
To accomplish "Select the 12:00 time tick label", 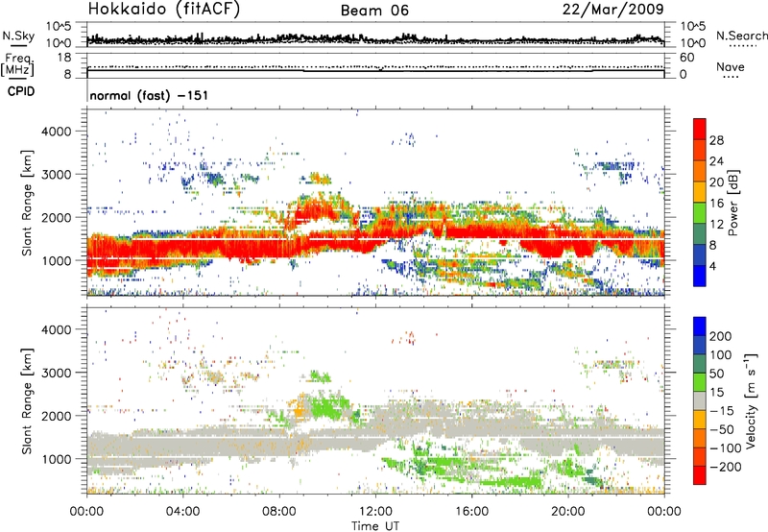I will [x=375, y=512].
